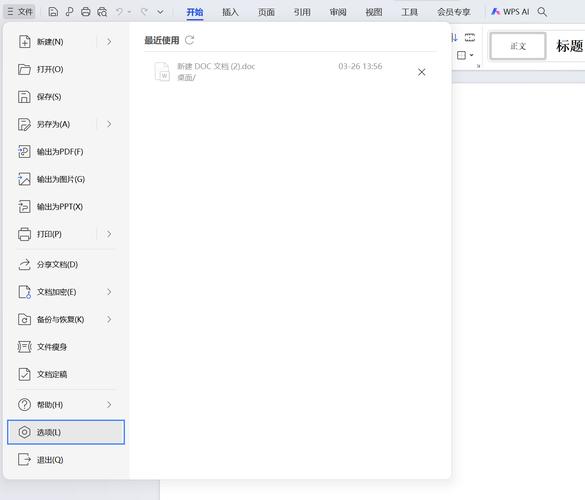This screenshot has height=500, width=585.
Task: Apply the 正文 style box
Action: pos(518,46)
